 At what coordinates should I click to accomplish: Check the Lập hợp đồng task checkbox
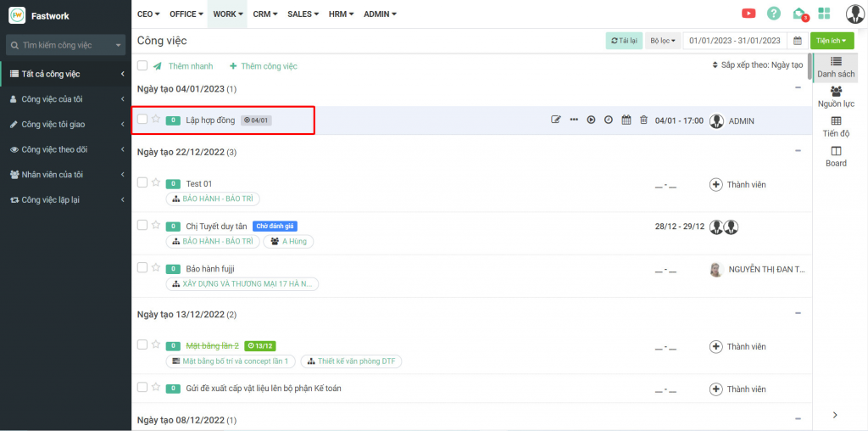click(142, 120)
